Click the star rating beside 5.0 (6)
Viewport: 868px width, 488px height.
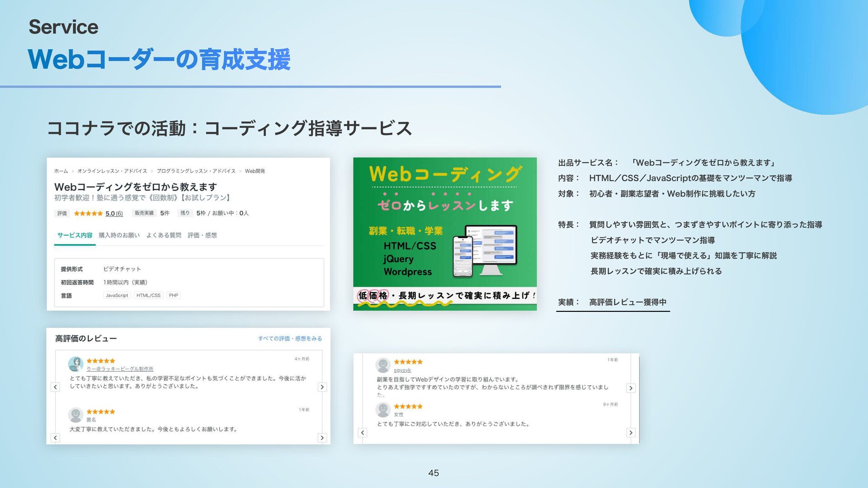(x=88, y=213)
